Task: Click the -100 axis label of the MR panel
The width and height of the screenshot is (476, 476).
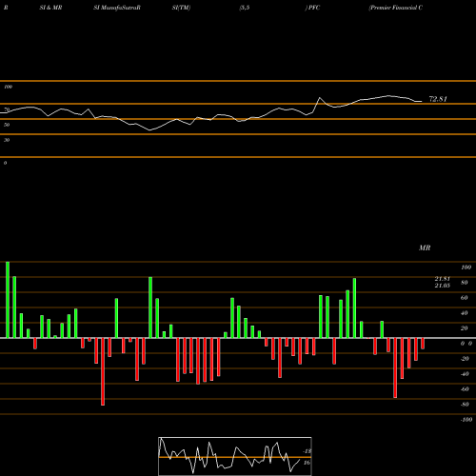Action: click(466, 420)
